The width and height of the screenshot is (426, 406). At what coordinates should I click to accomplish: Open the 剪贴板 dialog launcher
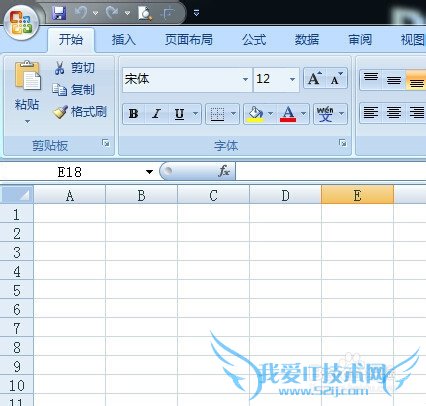tap(106, 143)
